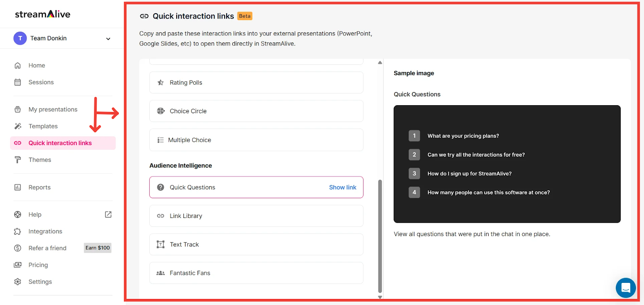Select the Rating Polls interaction
Image resolution: width=644 pixels, height=305 pixels.
(x=256, y=83)
